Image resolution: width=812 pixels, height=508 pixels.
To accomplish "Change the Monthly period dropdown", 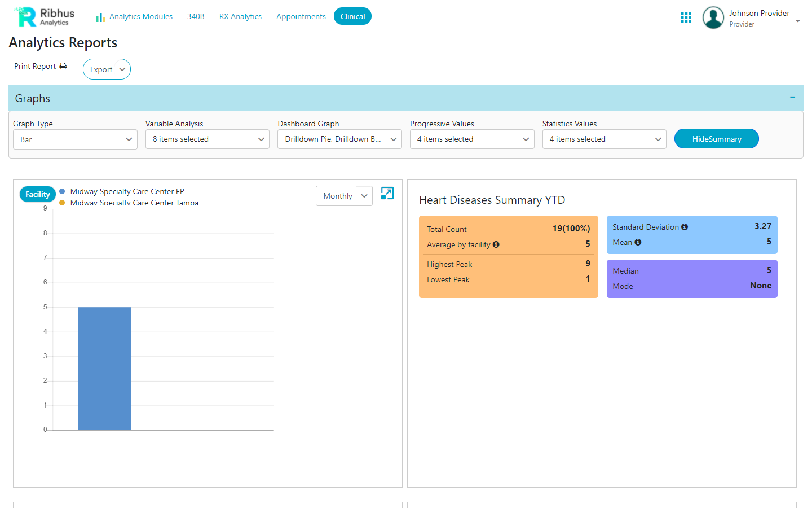I will pyautogui.click(x=344, y=196).
